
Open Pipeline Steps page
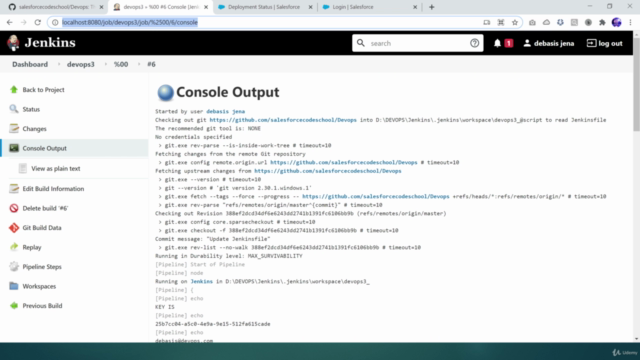coord(42,267)
